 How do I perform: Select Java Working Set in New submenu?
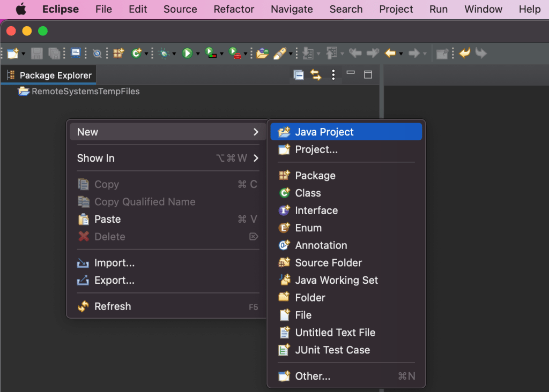click(x=346, y=281)
